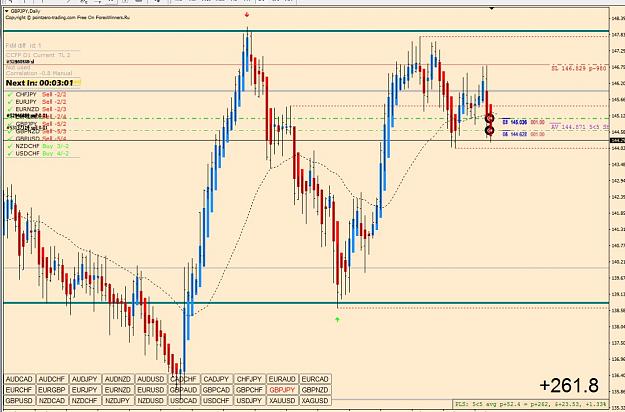Click the lower teal horizontal support line
Viewport: 625px width, 412px height.
[306, 303]
